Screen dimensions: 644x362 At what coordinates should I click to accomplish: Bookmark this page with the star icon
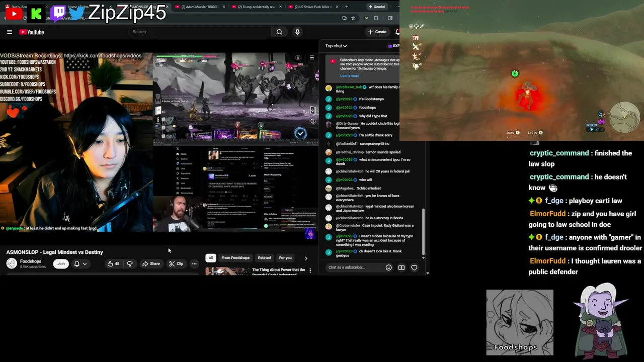(353, 18)
